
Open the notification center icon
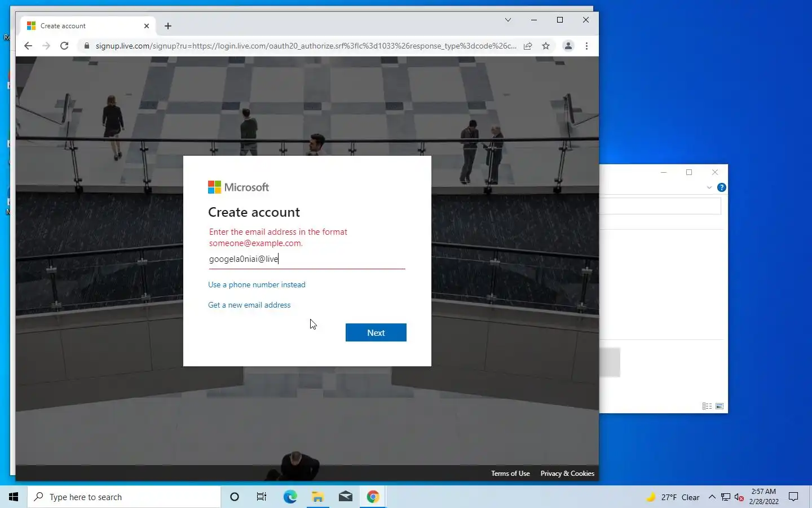[x=793, y=497]
